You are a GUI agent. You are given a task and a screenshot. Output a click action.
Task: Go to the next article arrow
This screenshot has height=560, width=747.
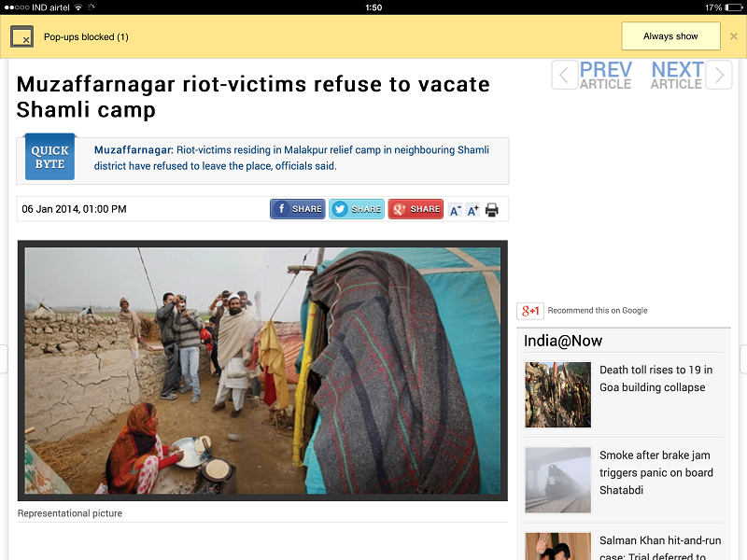719,75
